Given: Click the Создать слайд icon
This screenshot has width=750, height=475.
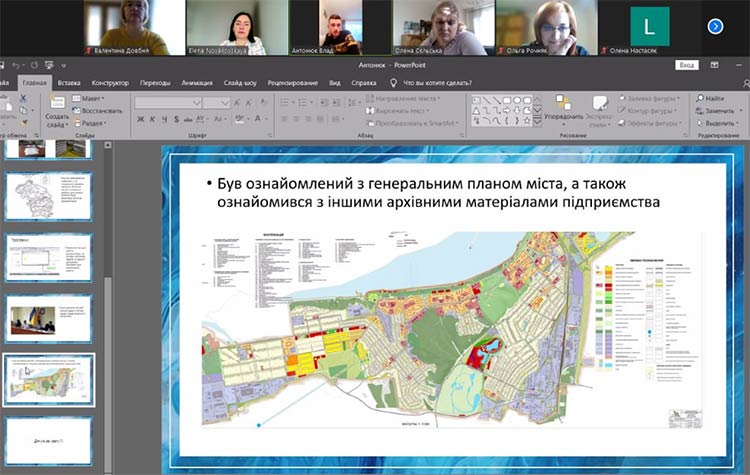Looking at the screenshot, I should [x=56, y=104].
